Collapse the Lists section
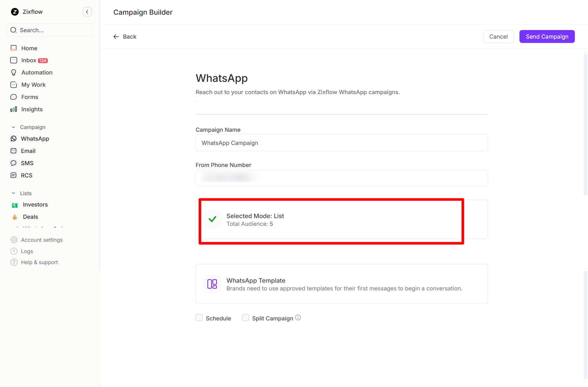 pyautogui.click(x=13, y=193)
